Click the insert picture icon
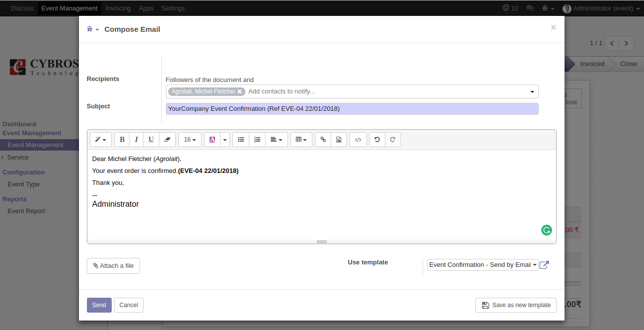 point(339,140)
